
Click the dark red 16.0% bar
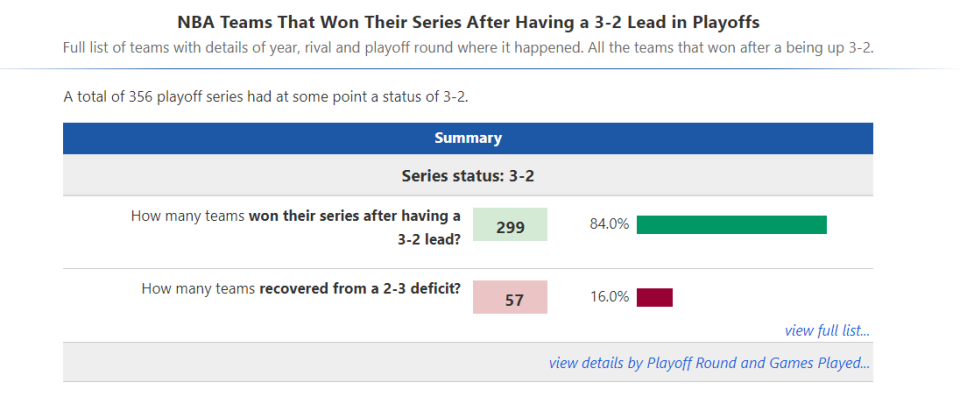tap(654, 297)
